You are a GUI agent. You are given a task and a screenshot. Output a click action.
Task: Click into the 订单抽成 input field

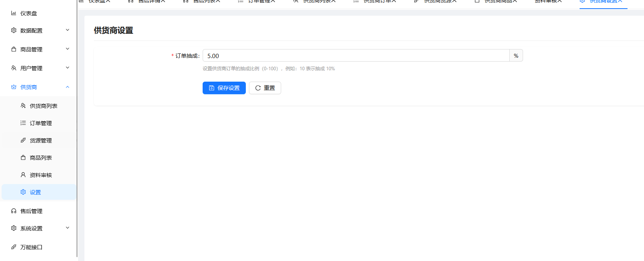click(x=355, y=56)
